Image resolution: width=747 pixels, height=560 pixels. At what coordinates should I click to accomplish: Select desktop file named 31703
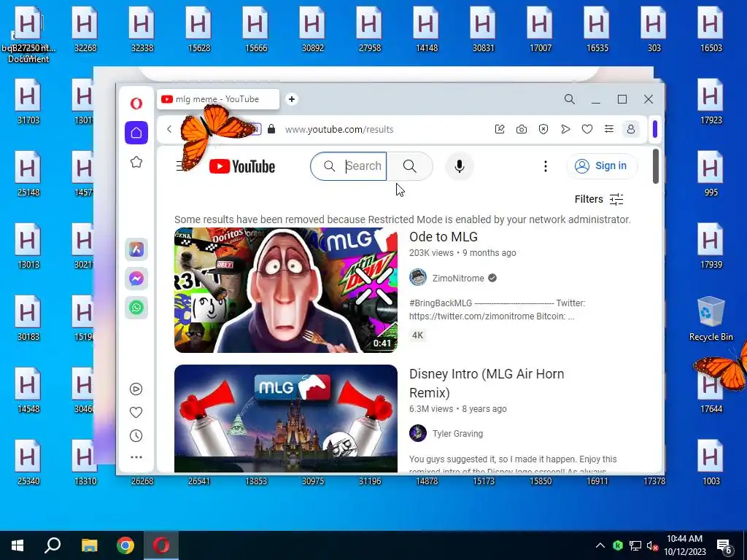point(28,101)
